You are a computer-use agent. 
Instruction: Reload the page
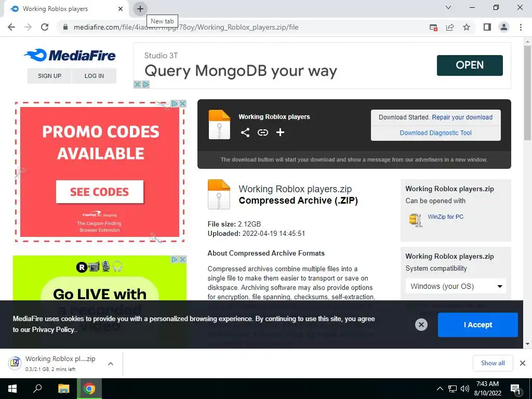point(45,27)
